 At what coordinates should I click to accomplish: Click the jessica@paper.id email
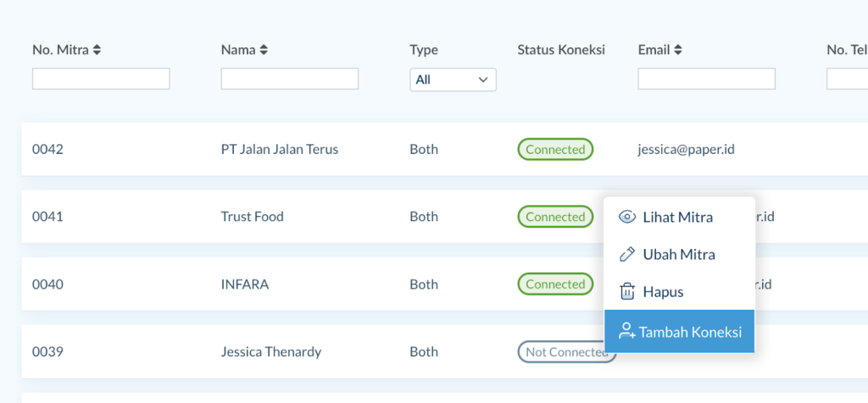pyautogui.click(x=686, y=149)
